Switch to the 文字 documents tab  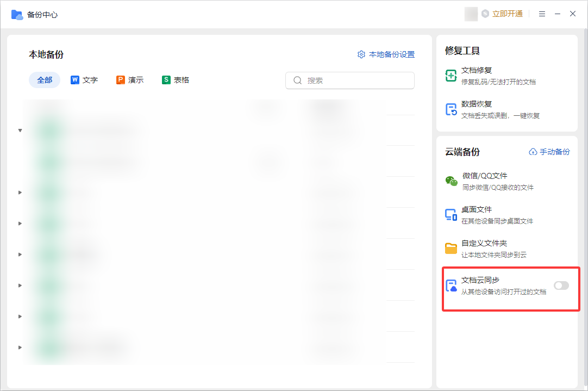pyautogui.click(x=84, y=79)
